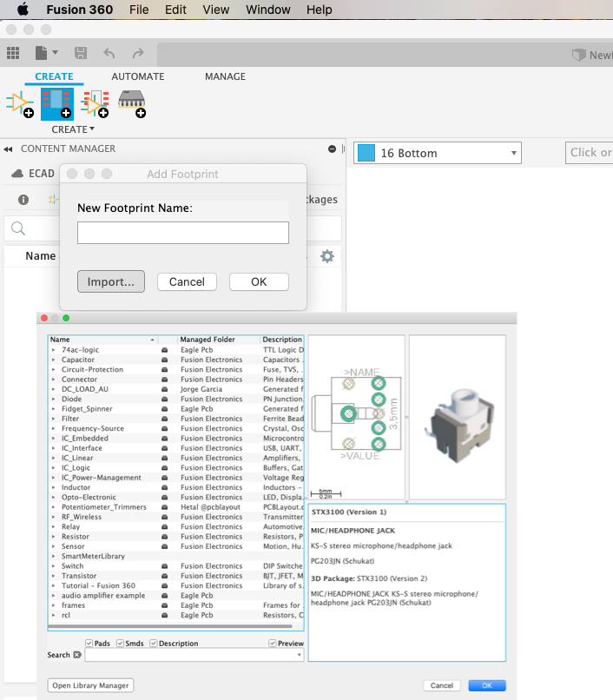Open the Content Manager gear settings
This screenshot has height=700, width=613.
[327, 256]
